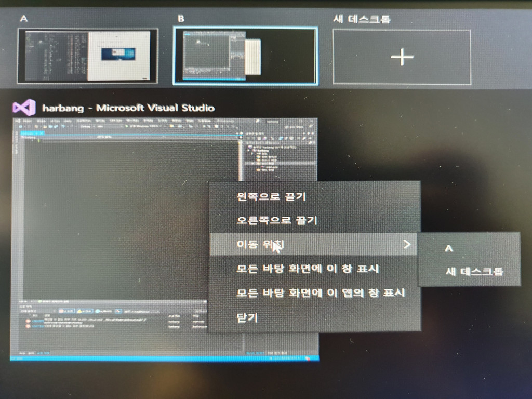Click the arrow beside 이동 위치
Viewport: 532px width, 399px height.
tap(407, 244)
